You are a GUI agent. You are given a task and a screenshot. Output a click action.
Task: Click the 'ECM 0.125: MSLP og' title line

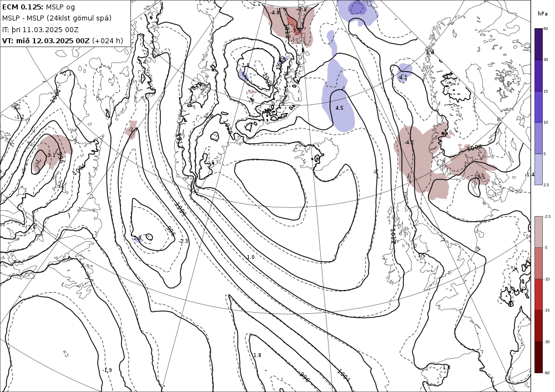click(x=38, y=7)
